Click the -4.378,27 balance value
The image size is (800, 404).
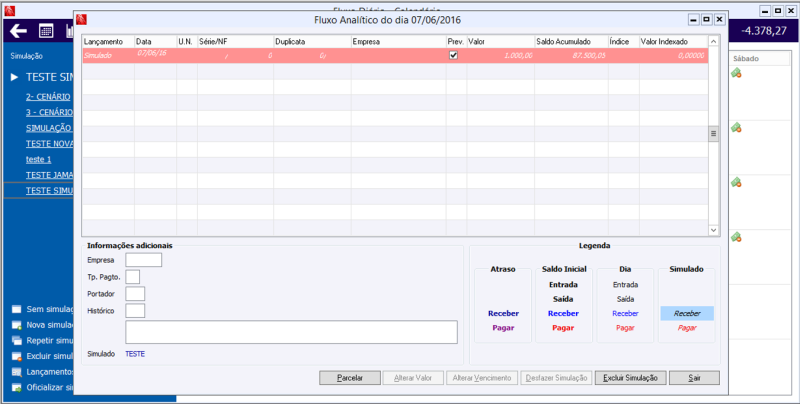(764, 31)
